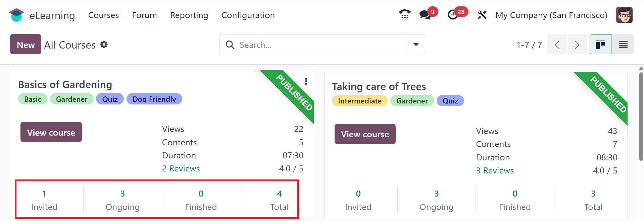
Task: Open the Courses menu
Action: pyautogui.click(x=103, y=15)
